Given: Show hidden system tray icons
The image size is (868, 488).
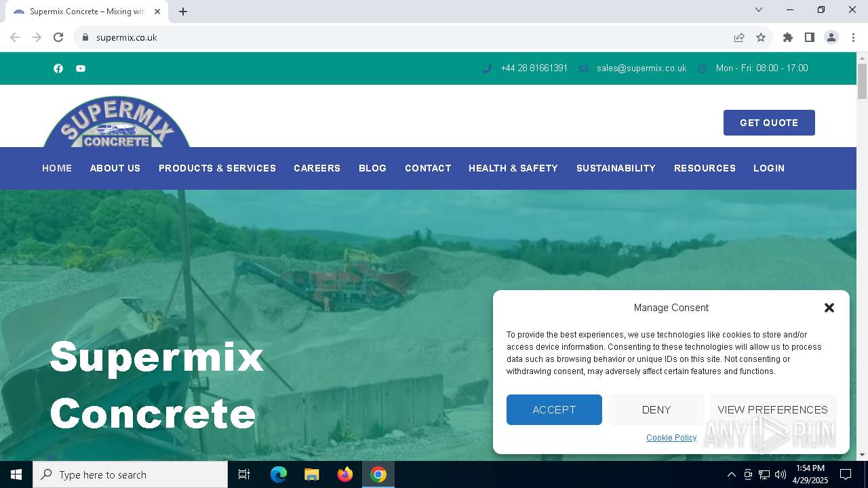Looking at the screenshot, I should coord(731,474).
